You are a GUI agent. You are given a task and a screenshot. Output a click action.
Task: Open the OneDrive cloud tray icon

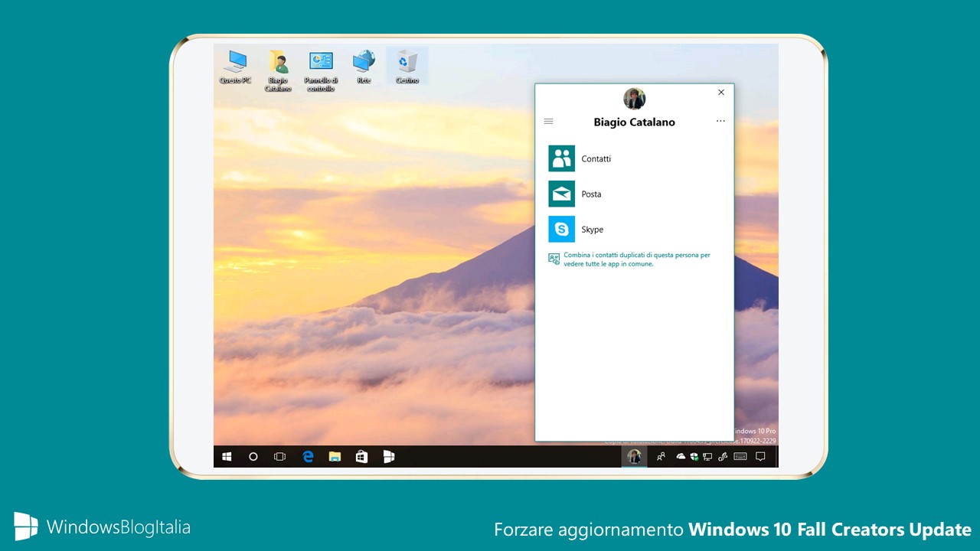click(681, 457)
